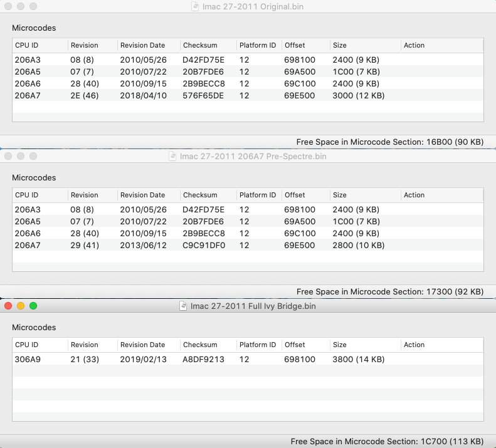Click Size header in Pre-Spectre.bin window
Viewport: 496px width, 448px height.
366,195
